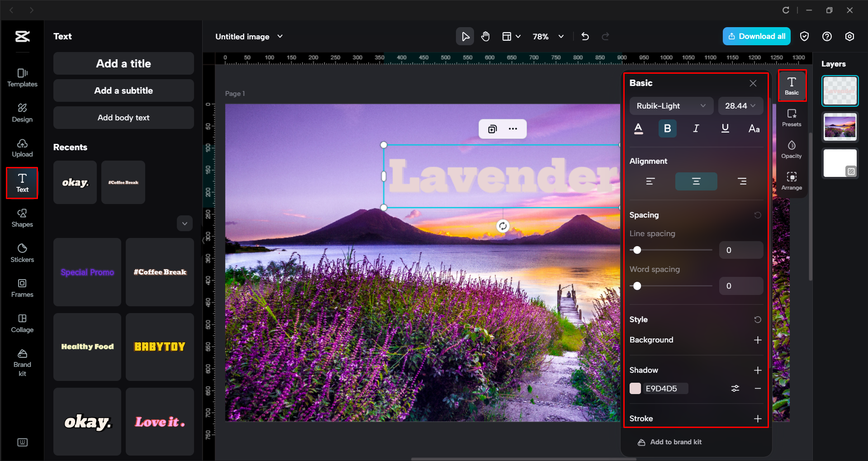Open the Rubik-Light font dropdown

click(671, 105)
